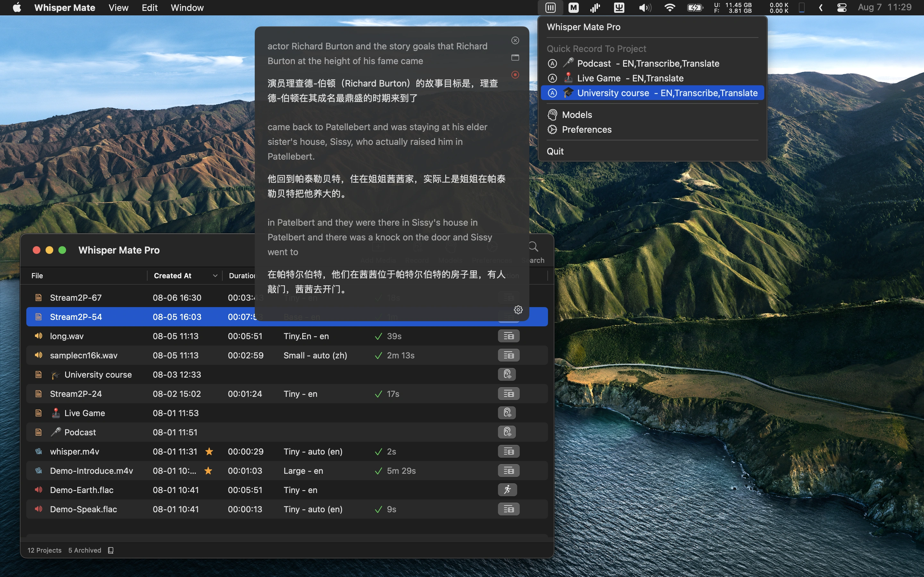Viewport: 924px width, 577px height.
Task: Click the red record button in the floating transcript window
Action: click(x=515, y=74)
